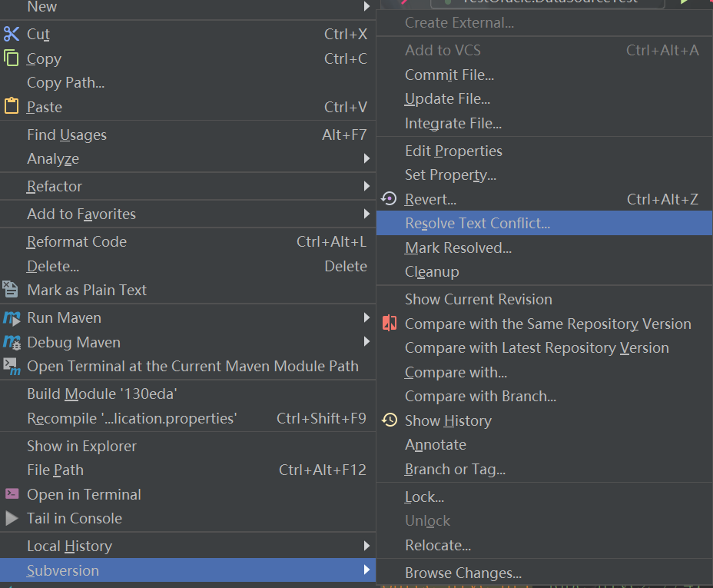The width and height of the screenshot is (713, 588).
Task: Click the Debug Maven icon
Action: [12, 342]
